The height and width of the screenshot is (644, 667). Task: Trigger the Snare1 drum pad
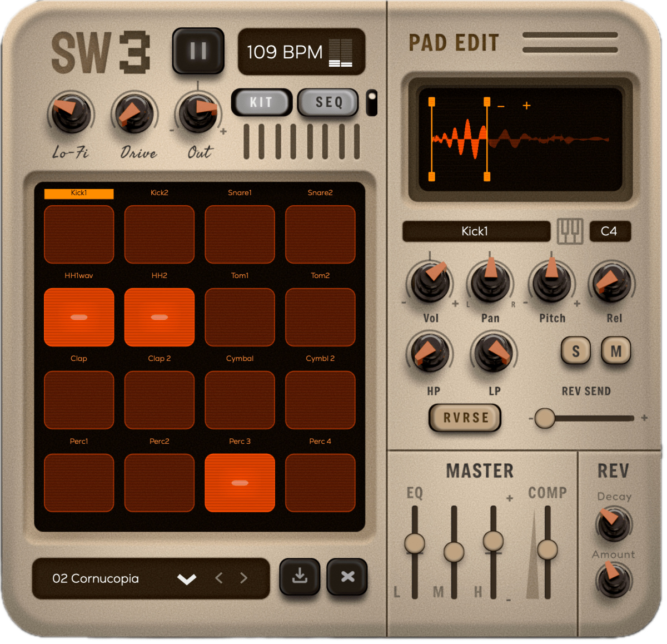point(240,234)
